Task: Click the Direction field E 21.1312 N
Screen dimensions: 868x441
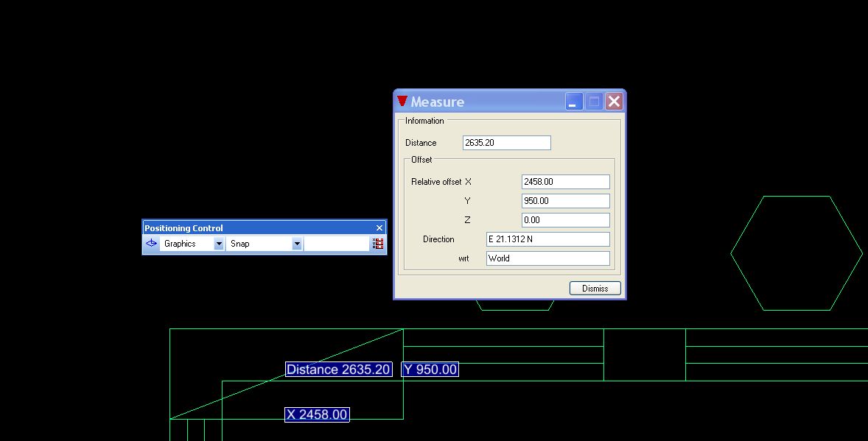Action: pyautogui.click(x=548, y=239)
